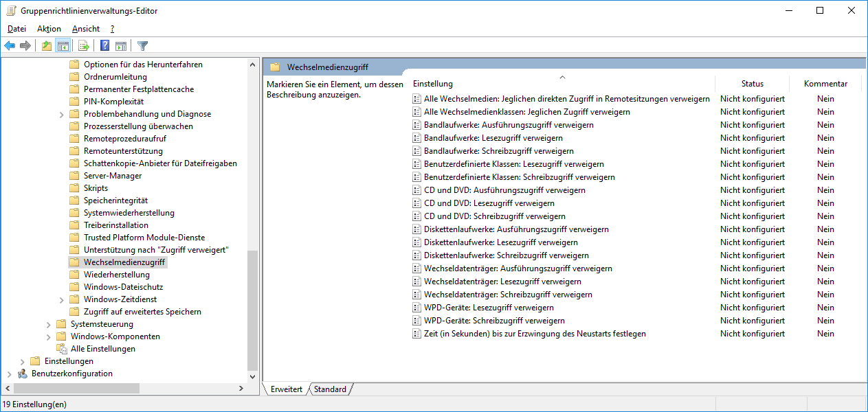This screenshot has height=412, width=868.
Task: Click the tree pane horizontal scrollbar right arrow
Action: [x=241, y=389]
